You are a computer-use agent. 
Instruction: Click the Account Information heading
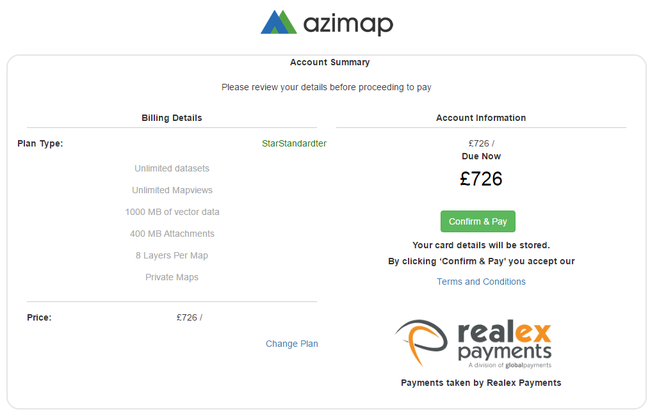click(x=481, y=118)
